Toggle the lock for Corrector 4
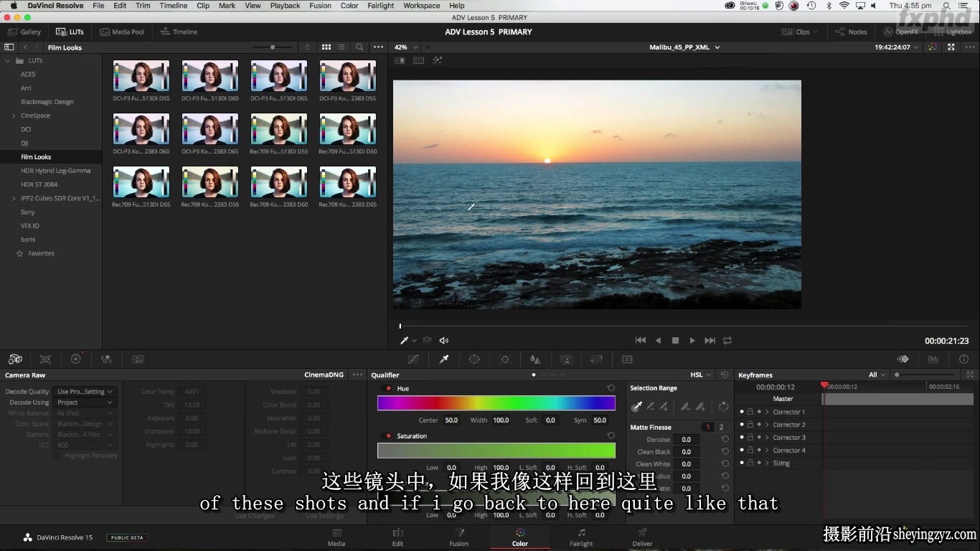This screenshot has height=551, width=980. (x=750, y=451)
